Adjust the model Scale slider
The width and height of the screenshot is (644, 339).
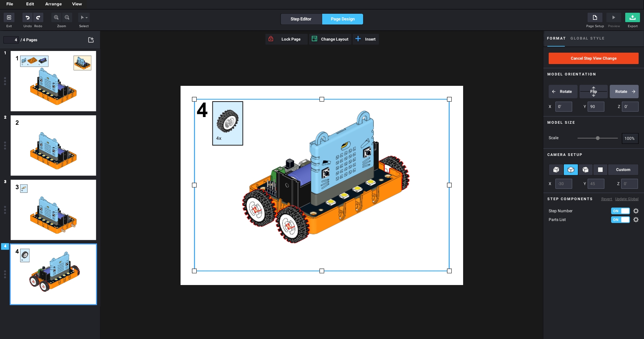[598, 138]
